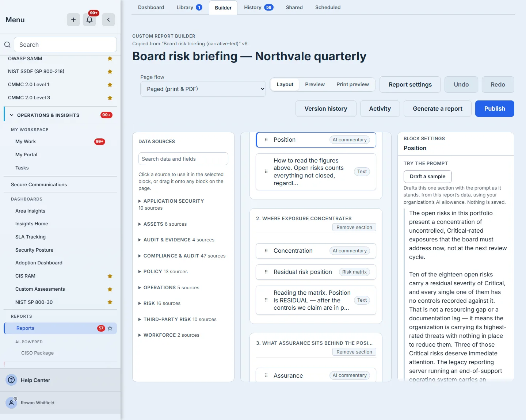Open the Library tab
Image resolution: width=526 pixels, height=420 pixels.
pos(189,7)
